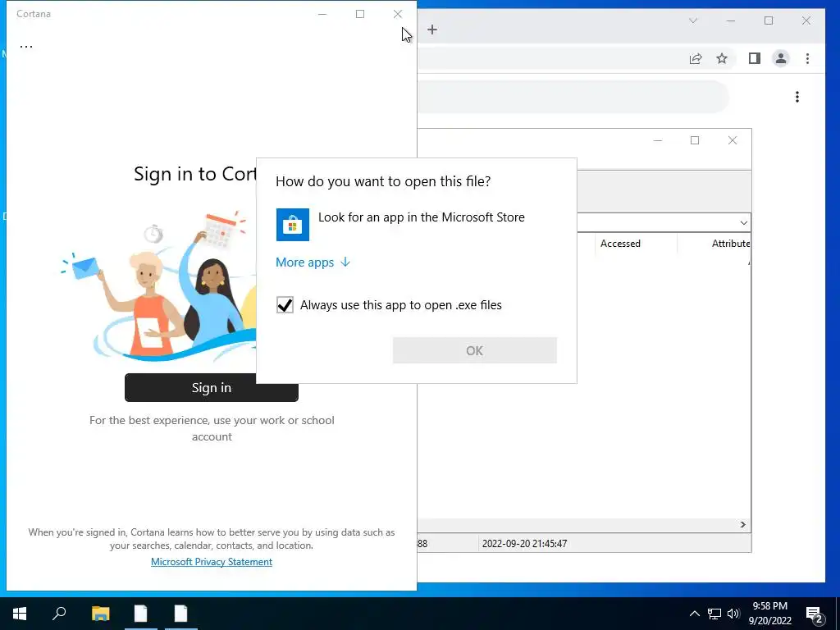The height and width of the screenshot is (630, 840).
Task: Open Chrome profile avatar
Action: pos(781,58)
